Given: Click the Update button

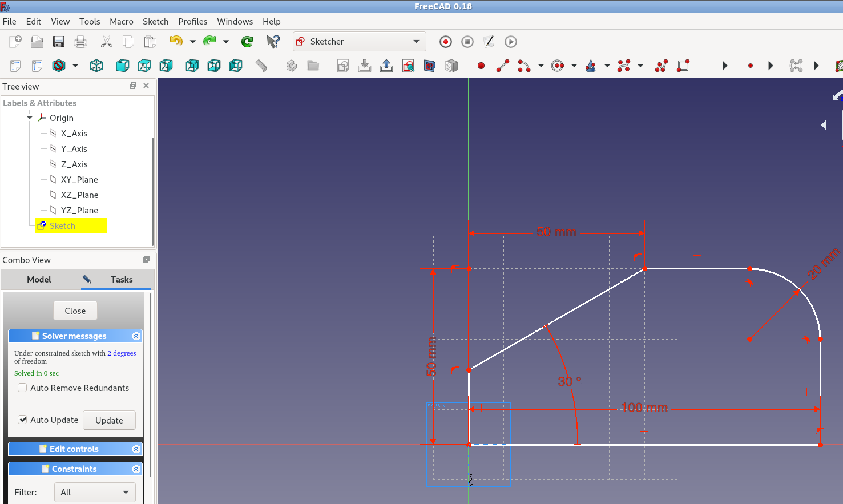Looking at the screenshot, I should coord(109,420).
